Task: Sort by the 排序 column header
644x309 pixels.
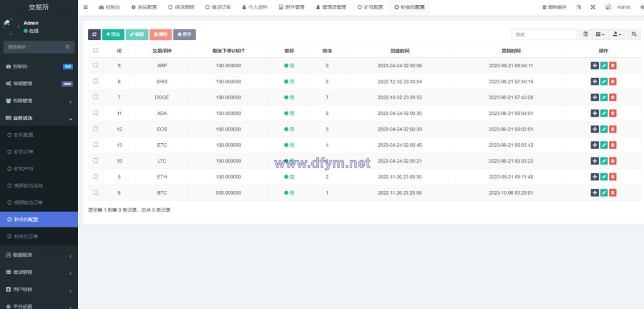Action: point(327,51)
